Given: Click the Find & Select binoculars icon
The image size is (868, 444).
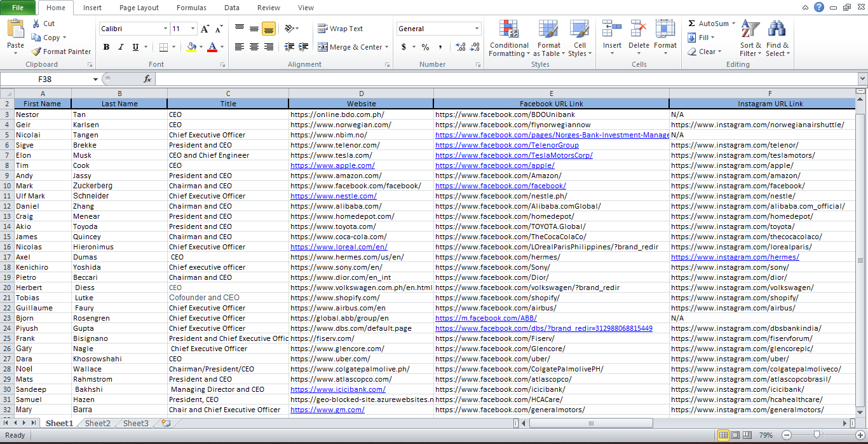Looking at the screenshot, I should 776,29.
